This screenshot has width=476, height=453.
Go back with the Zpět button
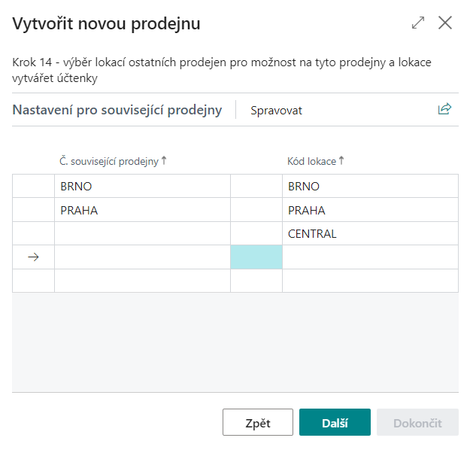(x=258, y=422)
